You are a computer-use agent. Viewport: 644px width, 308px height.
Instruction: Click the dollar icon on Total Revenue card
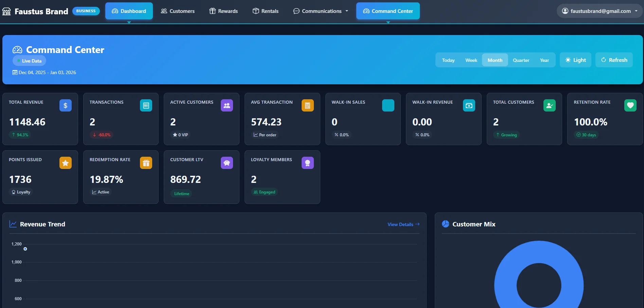coord(65,105)
